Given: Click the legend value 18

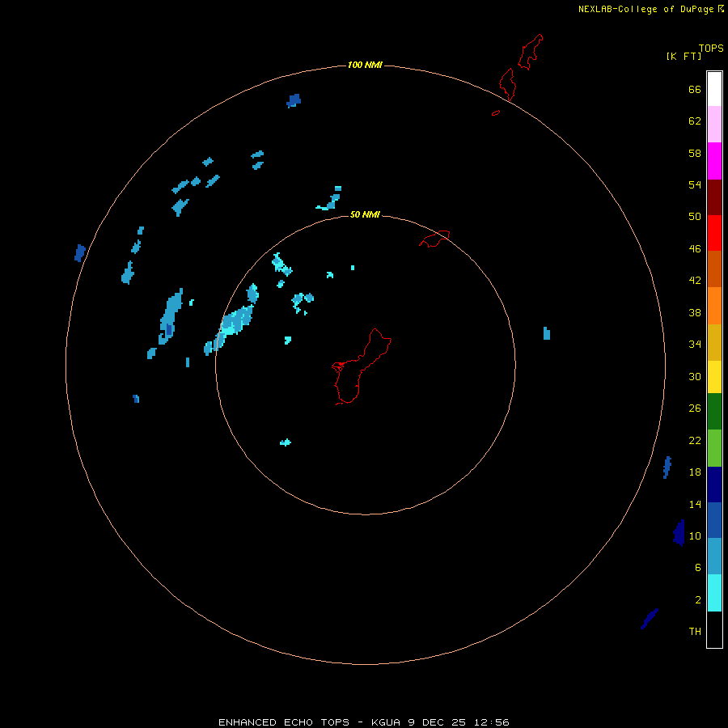Looking at the screenshot, I should point(695,472).
